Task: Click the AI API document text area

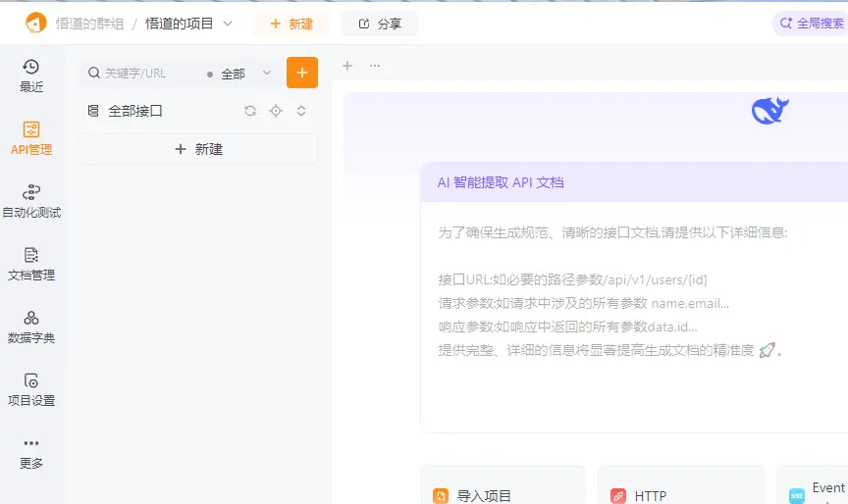Action: coord(634,318)
